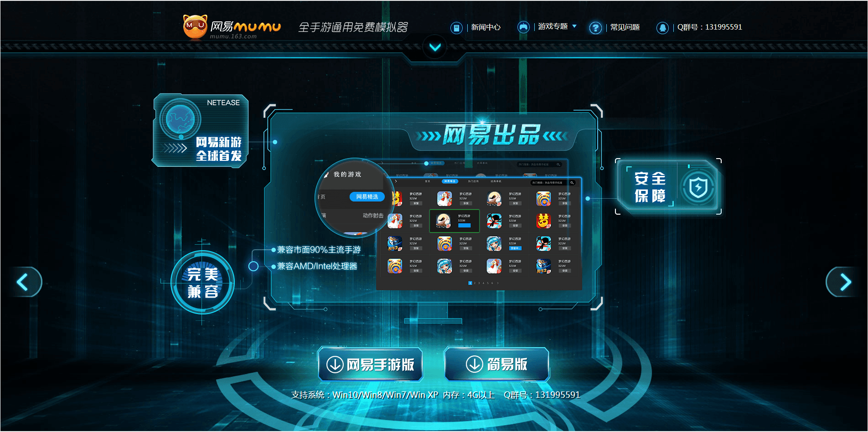Click the gamepad icon beside 游戏专题

(523, 27)
